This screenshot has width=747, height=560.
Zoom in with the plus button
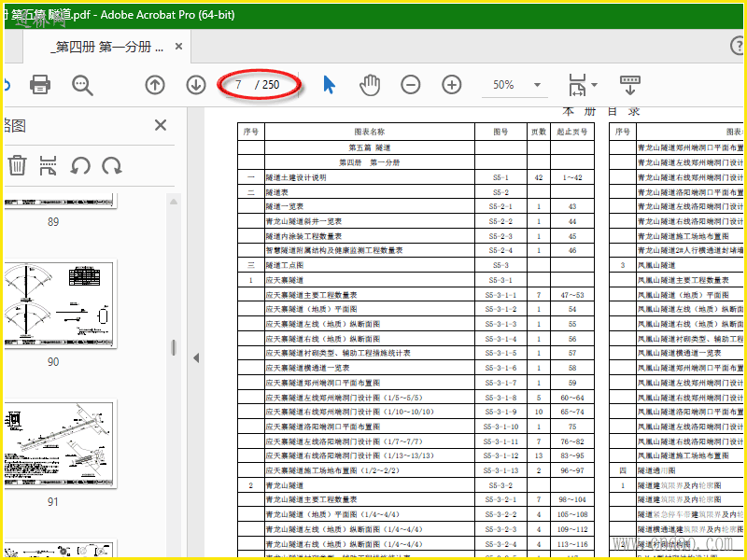tap(452, 85)
